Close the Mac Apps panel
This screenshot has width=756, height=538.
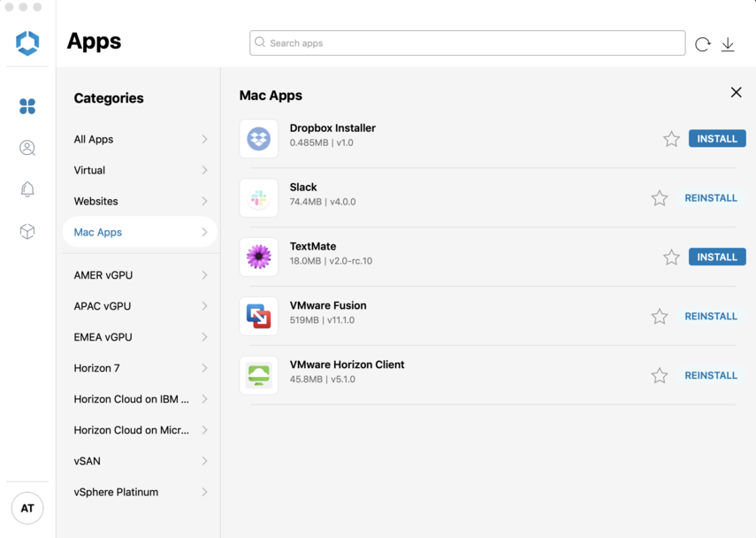tap(736, 93)
